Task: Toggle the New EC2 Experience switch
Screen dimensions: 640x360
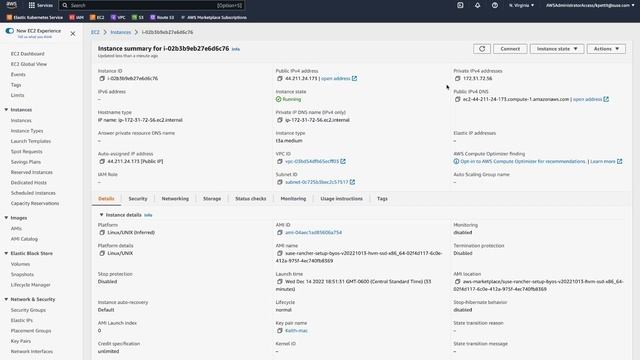Action: (9, 31)
